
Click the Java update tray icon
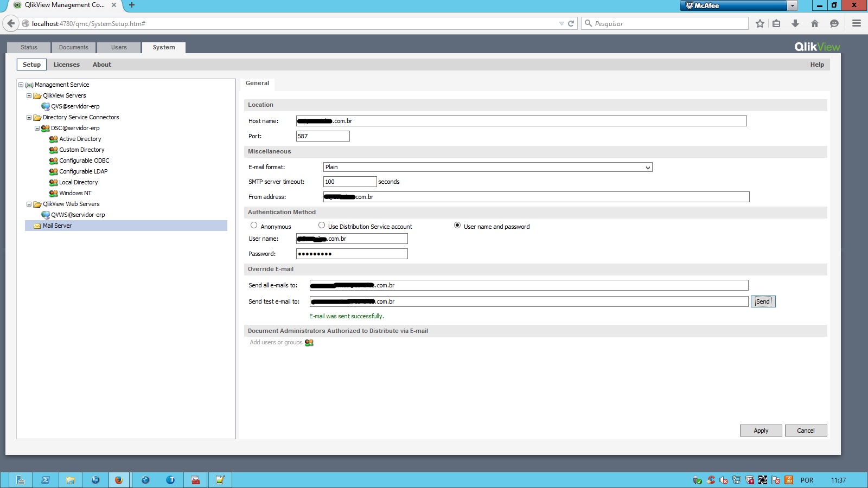[x=789, y=480]
